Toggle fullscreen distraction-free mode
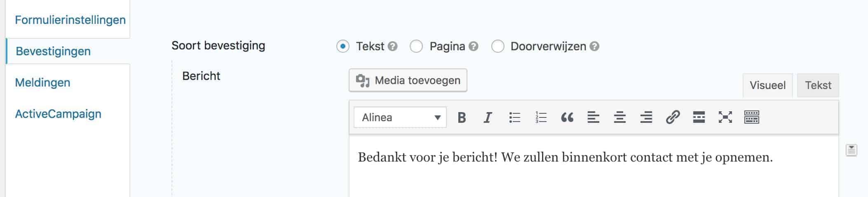Viewport: 868px width, 197px height. coord(725,117)
